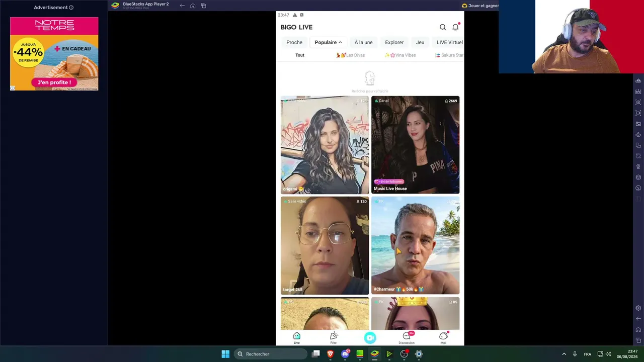Screen dimensions: 644x362
Task: Click the Jouer et gagner button
Action: (x=480, y=6)
